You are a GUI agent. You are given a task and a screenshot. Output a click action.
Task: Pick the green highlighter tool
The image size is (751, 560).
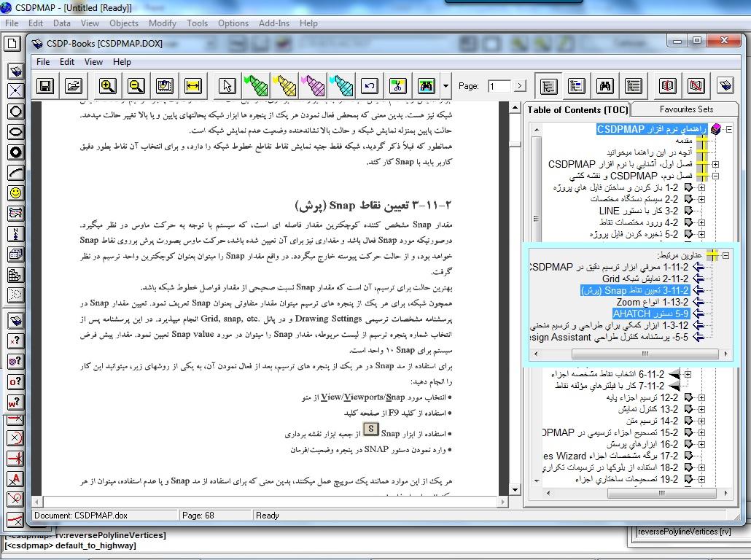[x=254, y=86]
